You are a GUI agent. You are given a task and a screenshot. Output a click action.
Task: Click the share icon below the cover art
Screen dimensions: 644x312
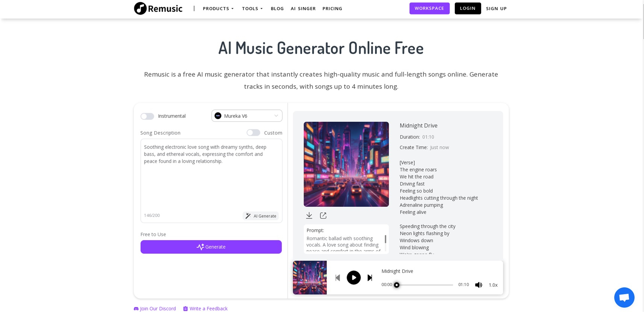click(x=323, y=215)
